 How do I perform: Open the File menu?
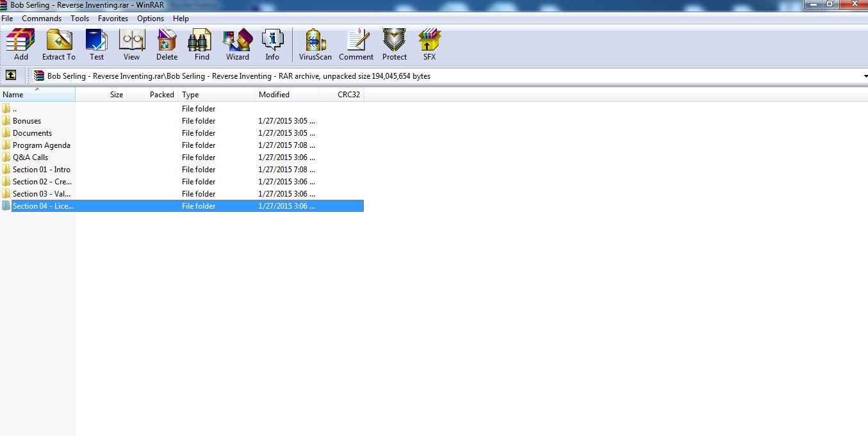coord(7,19)
